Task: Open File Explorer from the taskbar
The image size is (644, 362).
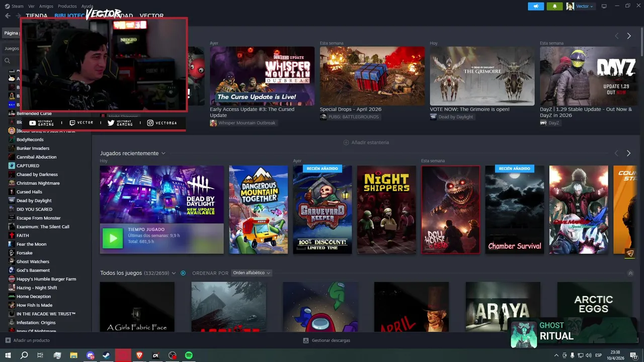Action: pyautogui.click(x=73, y=355)
